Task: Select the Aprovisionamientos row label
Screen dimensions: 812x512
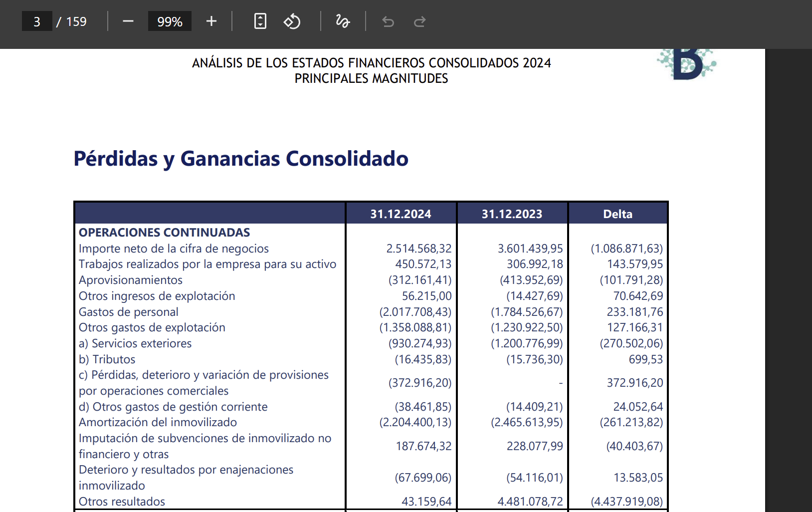Action: pos(131,280)
